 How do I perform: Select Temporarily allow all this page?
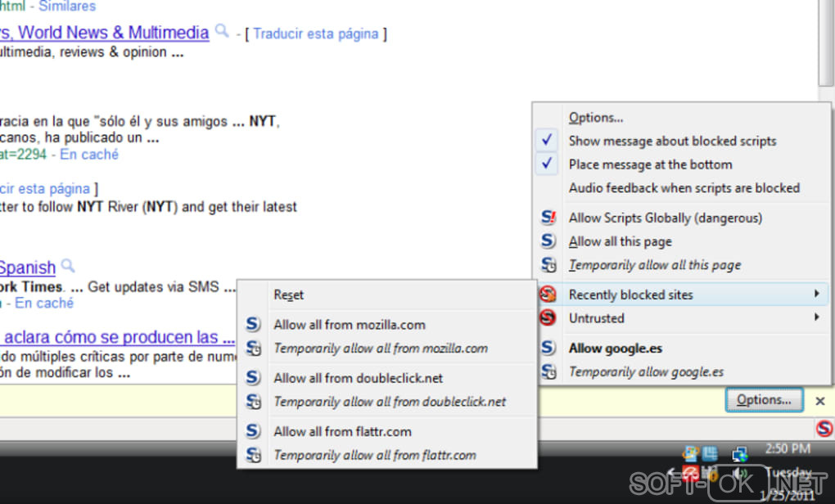tap(681, 264)
